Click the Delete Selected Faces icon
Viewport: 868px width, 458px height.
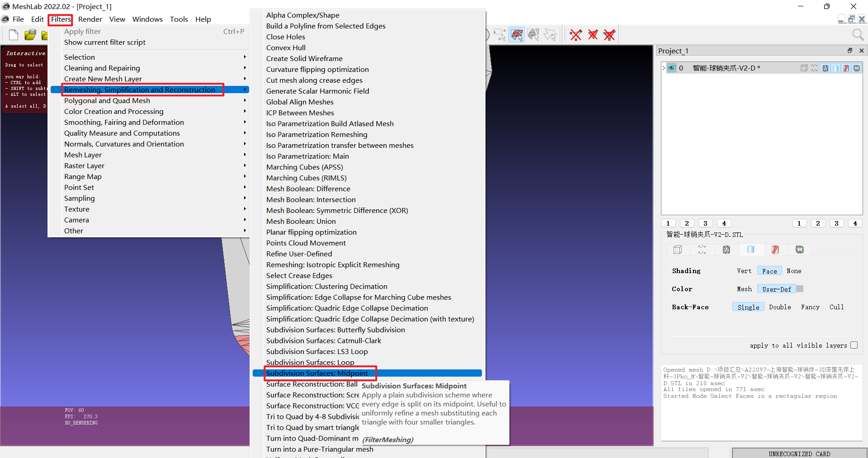593,35
